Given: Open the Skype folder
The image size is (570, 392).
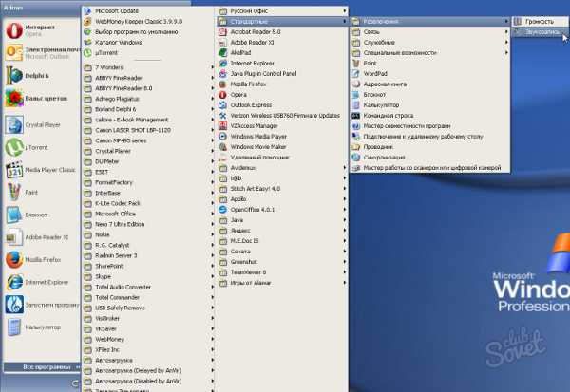Looking at the screenshot, I should pyautogui.click(x=147, y=277).
